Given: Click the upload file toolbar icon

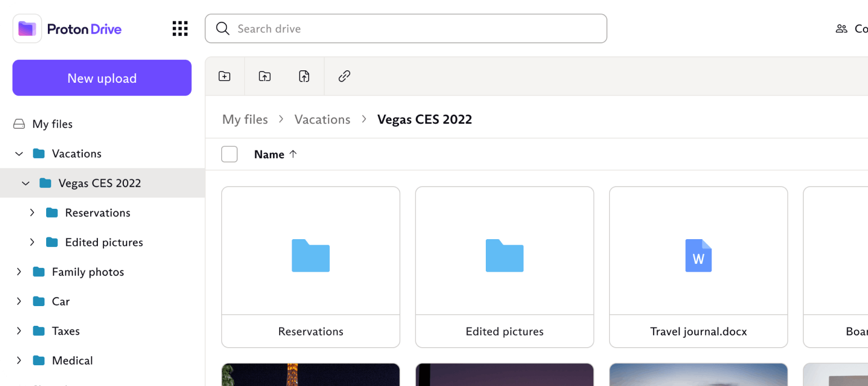Looking at the screenshot, I should tap(304, 77).
